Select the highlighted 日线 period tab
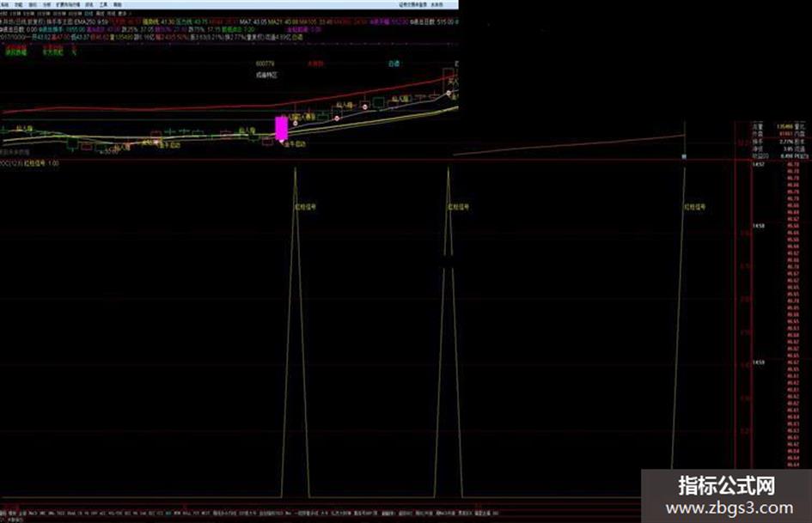This screenshot has height=523, width=812. [89, 14]
